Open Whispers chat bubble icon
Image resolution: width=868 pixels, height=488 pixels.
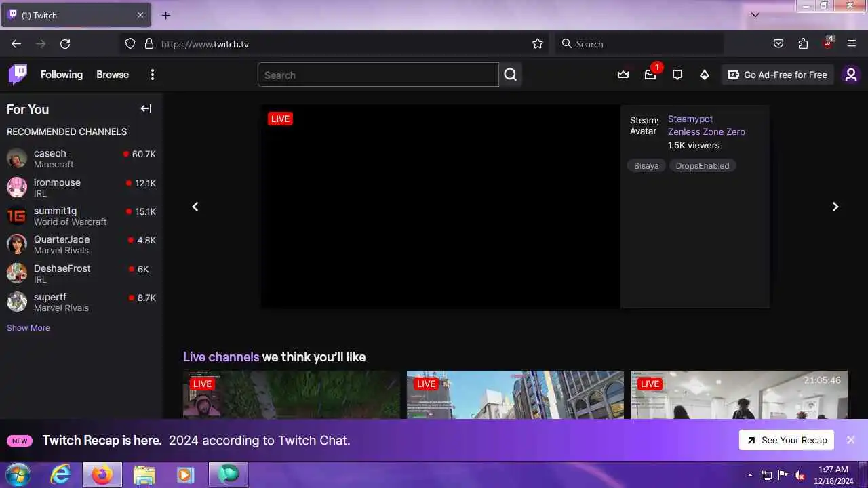click(677, 75)
